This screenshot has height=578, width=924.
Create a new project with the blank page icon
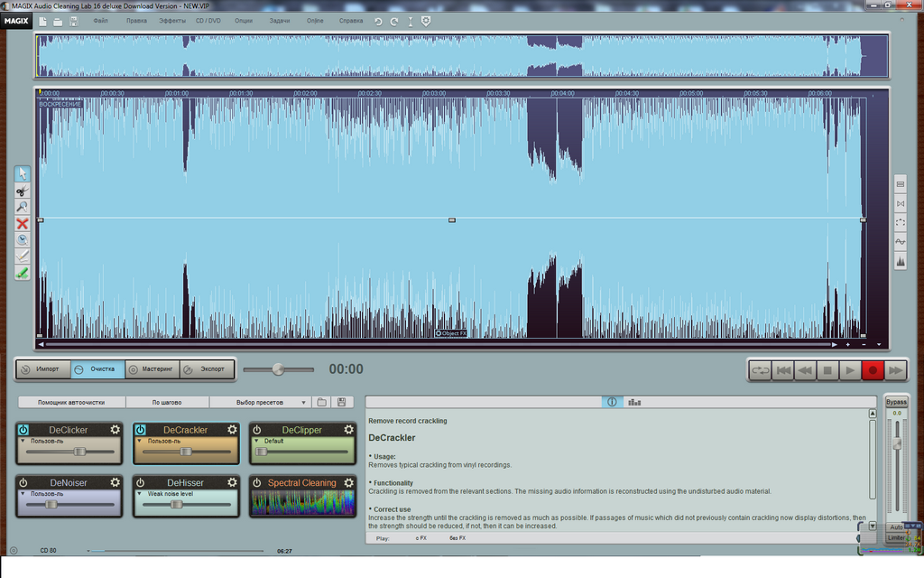tap(43, 22)
